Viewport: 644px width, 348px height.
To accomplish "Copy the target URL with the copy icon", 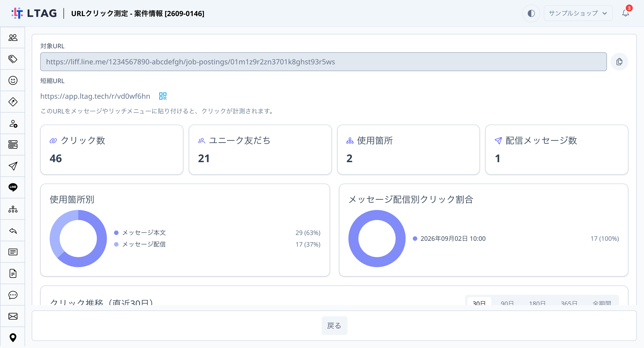I will pyautogui.click(x=619, y=62).
